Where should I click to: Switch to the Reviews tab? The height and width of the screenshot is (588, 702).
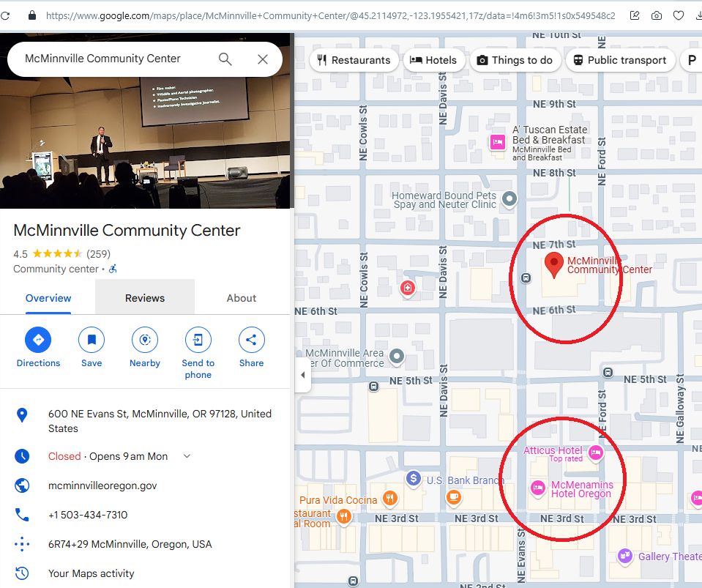point(145,298)
